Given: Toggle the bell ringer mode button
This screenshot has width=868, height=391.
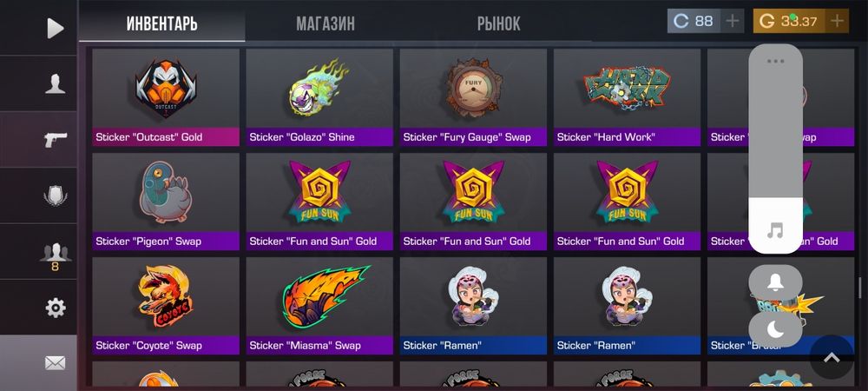Looking at the screenshot, I should point(775,282).
